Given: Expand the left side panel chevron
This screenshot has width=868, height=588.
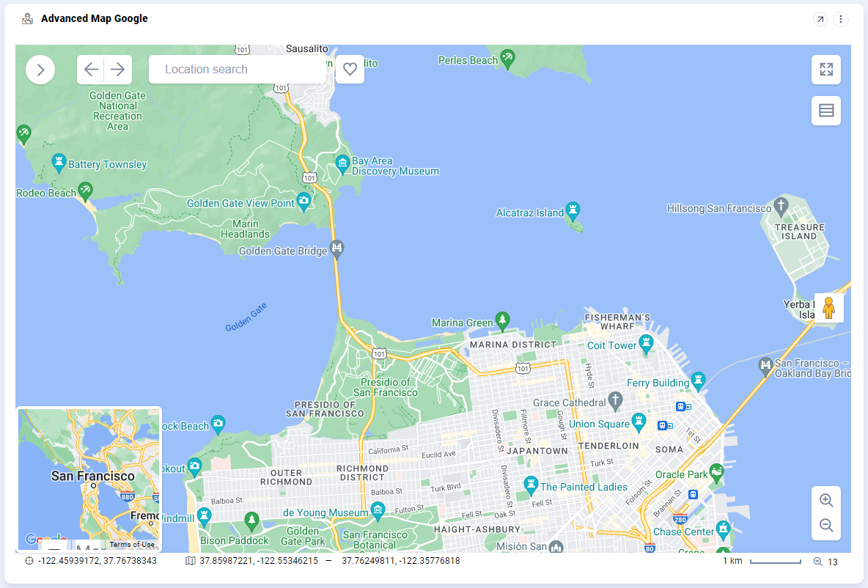Looking at the screenshot, I should tap(40, 70).
